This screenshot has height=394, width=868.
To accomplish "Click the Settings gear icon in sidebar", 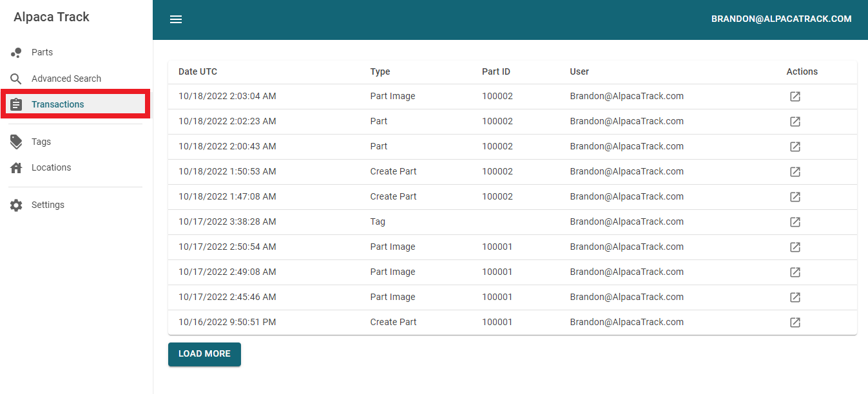I will (x=17, y=205).
